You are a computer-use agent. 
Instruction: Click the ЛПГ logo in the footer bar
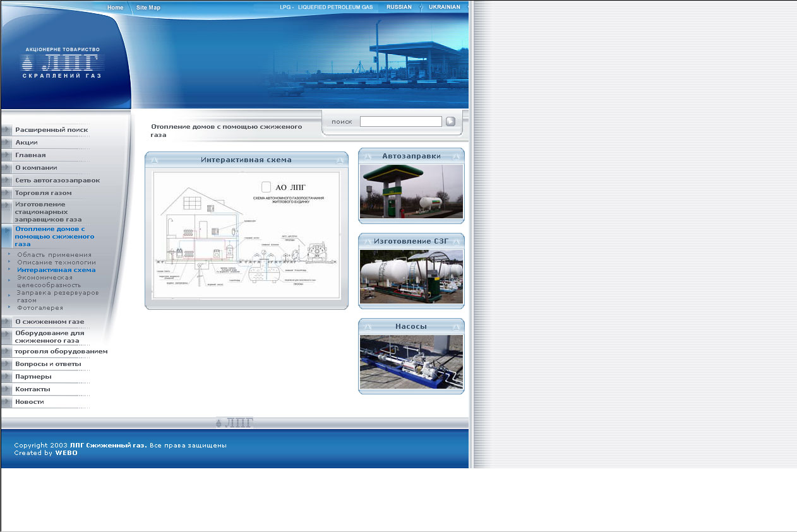pos(234,423)
